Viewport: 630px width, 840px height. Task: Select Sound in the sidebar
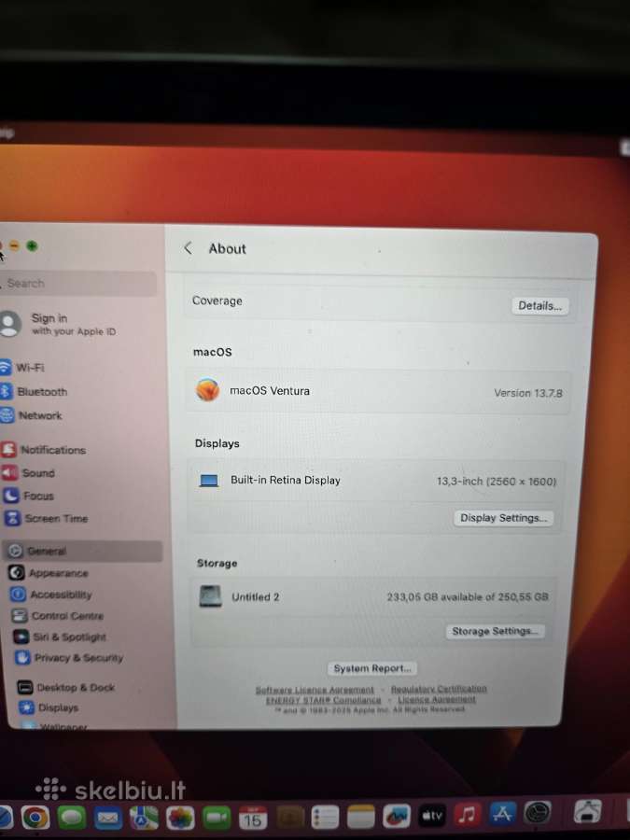[x=37, y=473]
